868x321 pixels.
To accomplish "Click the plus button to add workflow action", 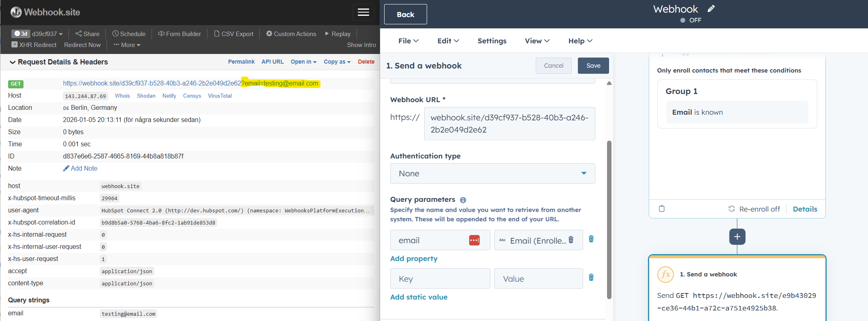I will (737, 237).
